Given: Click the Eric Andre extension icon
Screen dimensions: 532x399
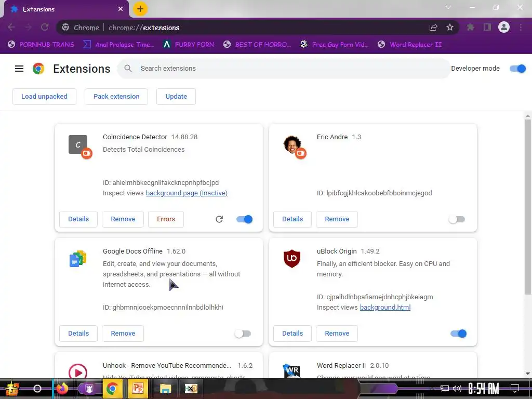Looking at the screenshot, I should tap(292, 145).
